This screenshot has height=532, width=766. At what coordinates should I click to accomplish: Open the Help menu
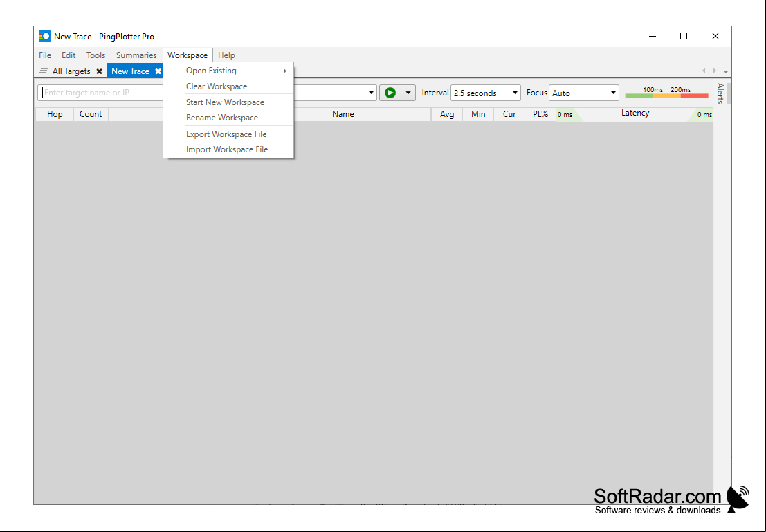[x=226, y=55]
